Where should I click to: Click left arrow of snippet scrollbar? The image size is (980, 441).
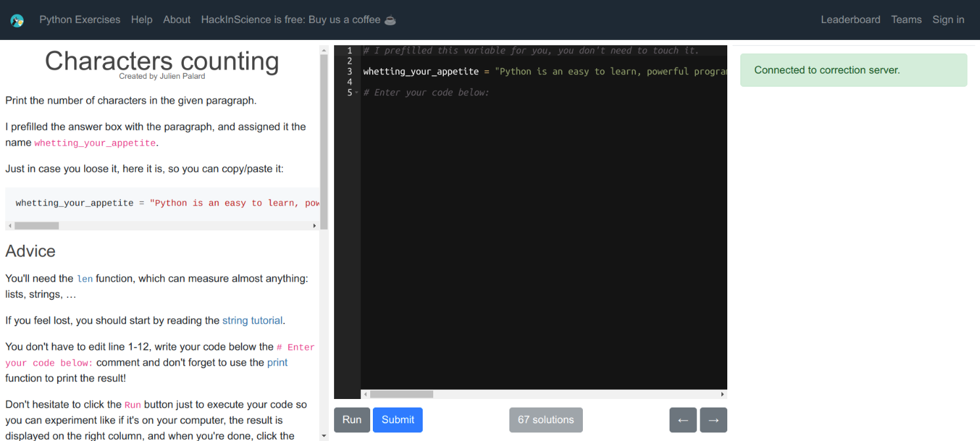(10, 226)
